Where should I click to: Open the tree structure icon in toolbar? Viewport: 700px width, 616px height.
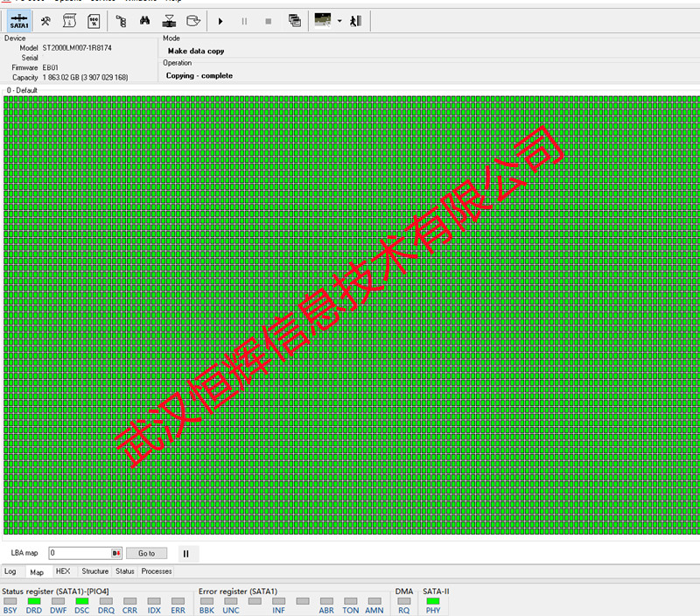tap(121, 21)
